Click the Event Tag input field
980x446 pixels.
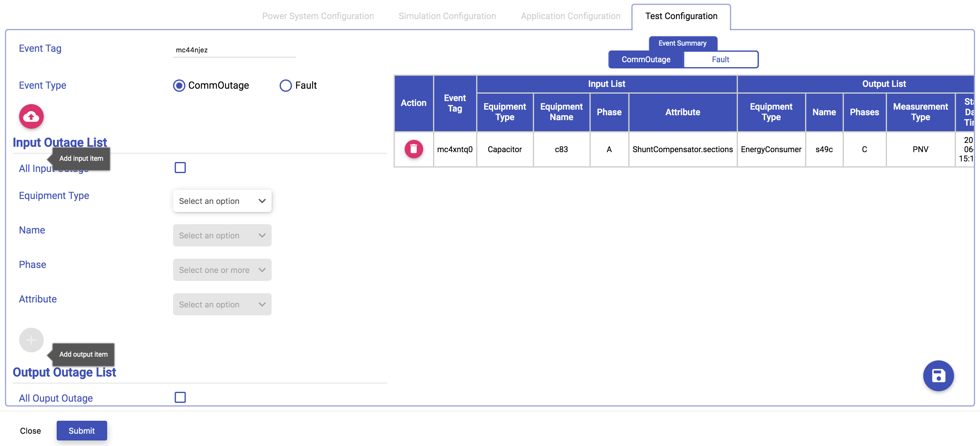pos(234,50)
